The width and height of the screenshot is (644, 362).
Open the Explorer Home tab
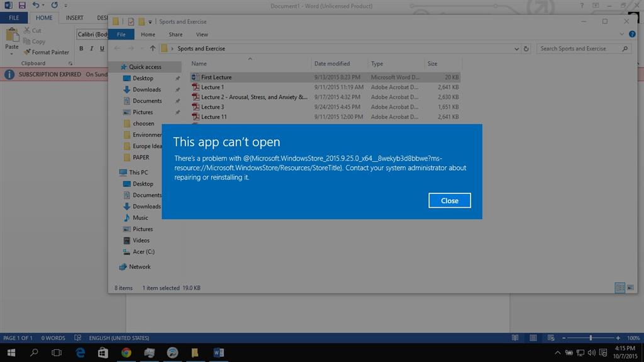pos(148,35)
